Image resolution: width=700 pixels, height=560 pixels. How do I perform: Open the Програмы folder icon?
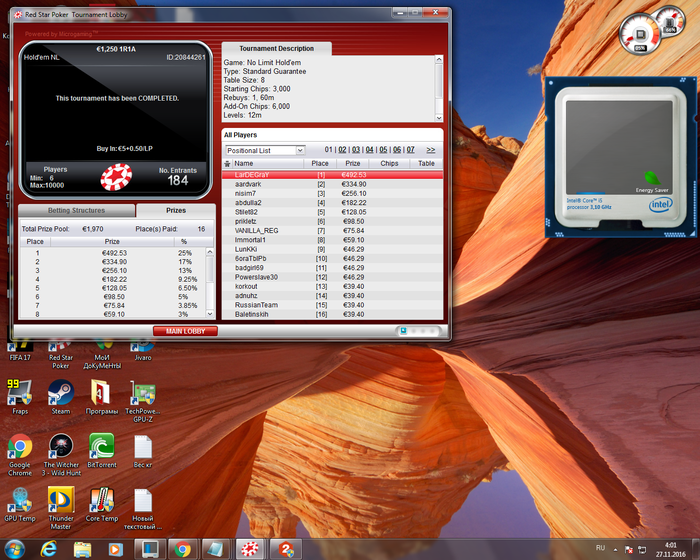102,397
